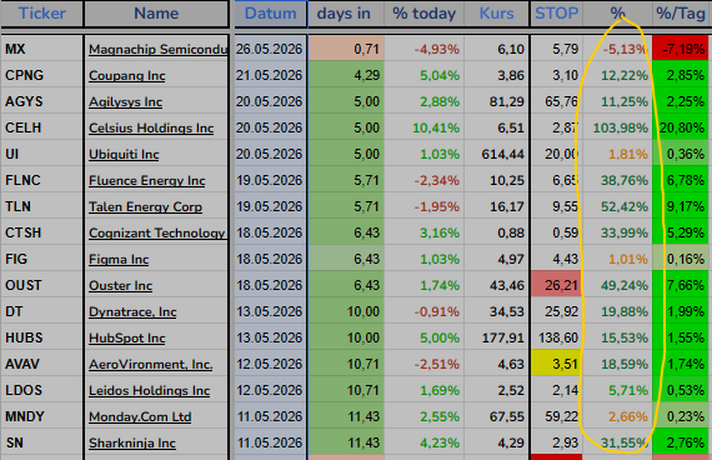This screenshot has width=712, height=460.
Task: Click the UI ticker cell
Action: [42, 154]
